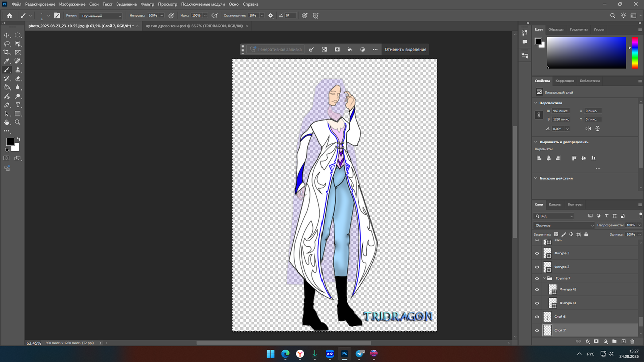This screenshot has width=644, height=362.
Task: Select the Move tool
Action: tap(7, 35)
